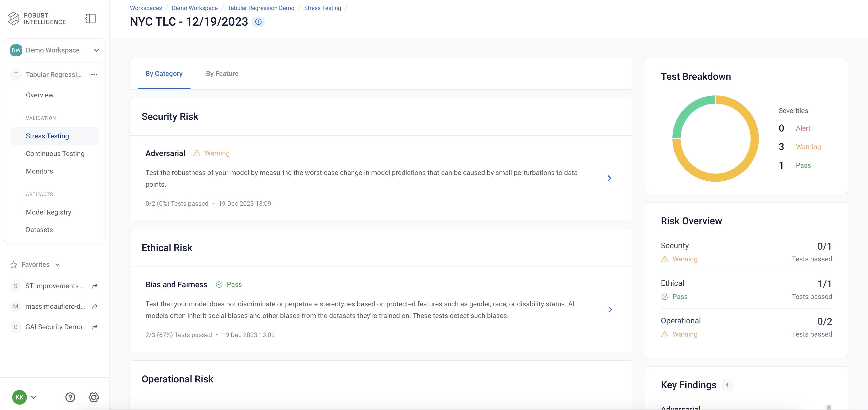Switch to the By Feature tab
Viewport: 868px width, 410px height.
pyautogui.click(x=222, y=73)
